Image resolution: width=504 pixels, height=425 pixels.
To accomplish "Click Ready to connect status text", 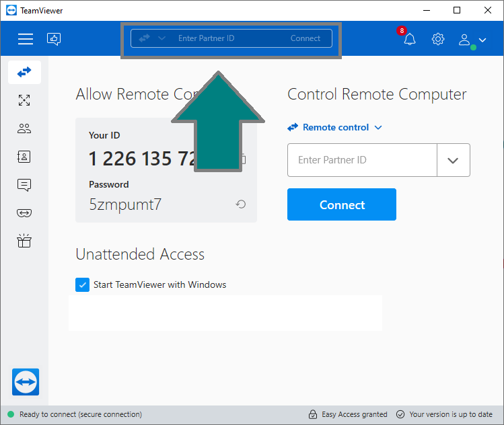I will 81,414.
